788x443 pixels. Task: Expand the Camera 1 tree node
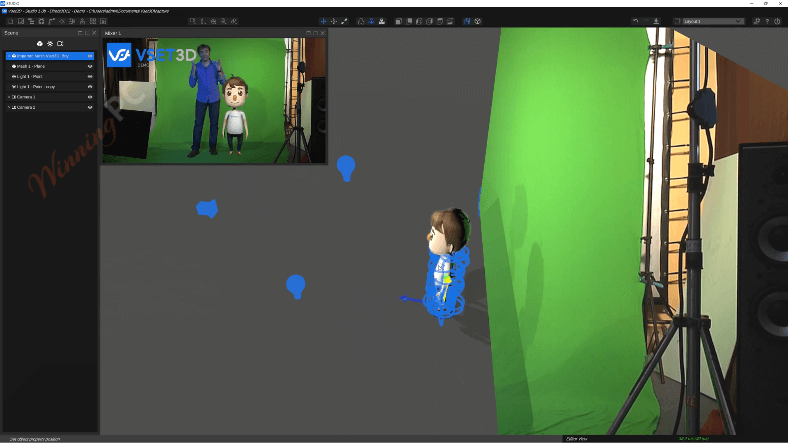9,97
